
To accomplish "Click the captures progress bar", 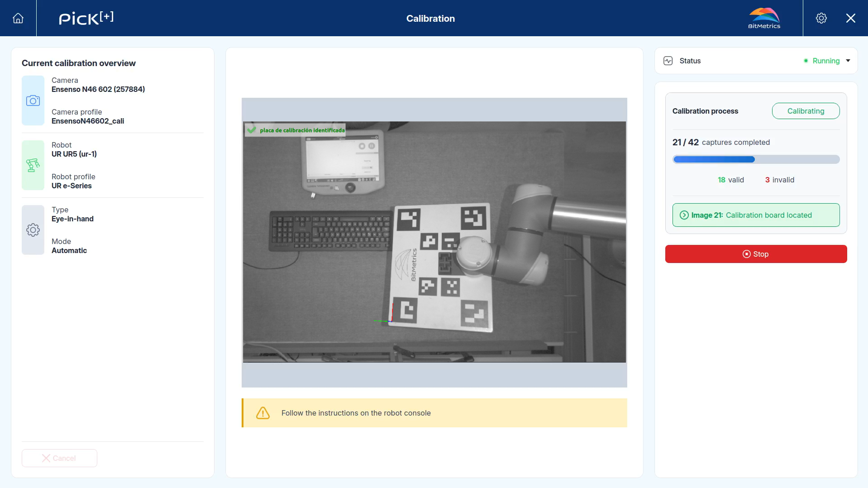I will pos(756,159).
